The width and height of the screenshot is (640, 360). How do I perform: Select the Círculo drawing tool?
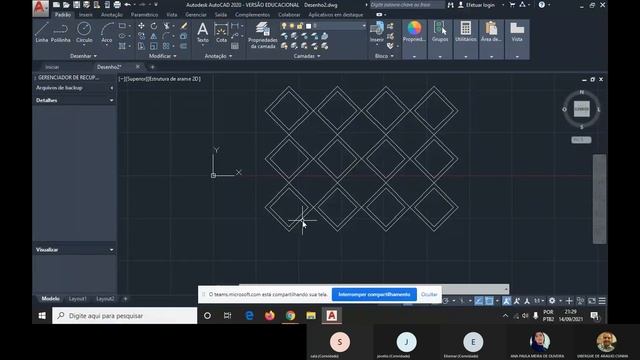click(84, 32)
